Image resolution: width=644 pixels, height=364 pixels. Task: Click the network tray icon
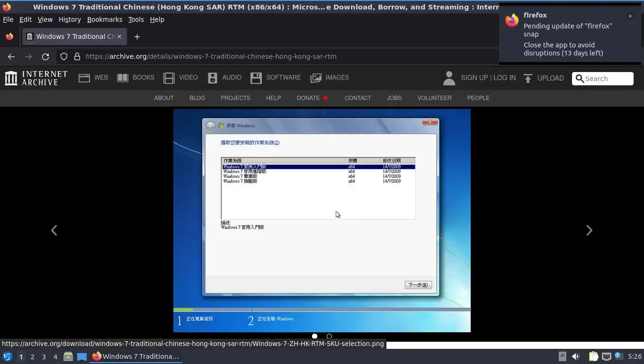(607, 356)
